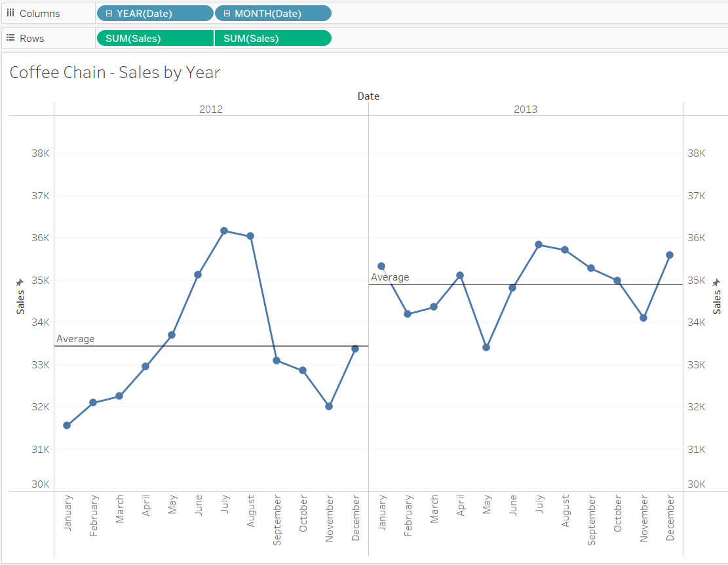Select the April 2013 data point

pos(460,276)
